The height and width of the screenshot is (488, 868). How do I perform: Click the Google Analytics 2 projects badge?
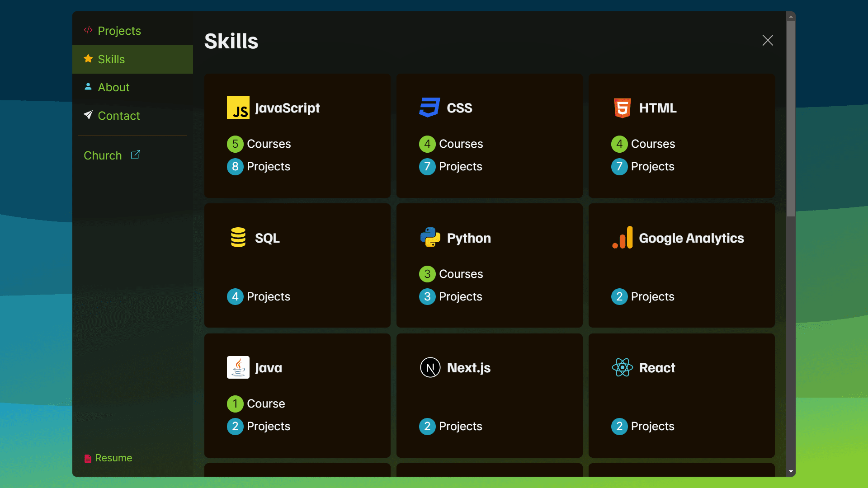619,297
